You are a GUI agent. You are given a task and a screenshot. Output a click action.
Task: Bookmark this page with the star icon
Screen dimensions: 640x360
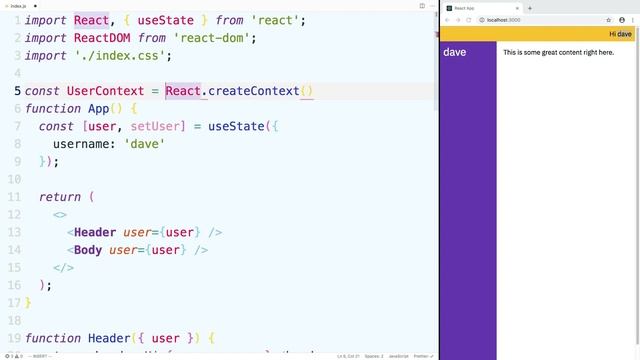[x=609, y=20]
